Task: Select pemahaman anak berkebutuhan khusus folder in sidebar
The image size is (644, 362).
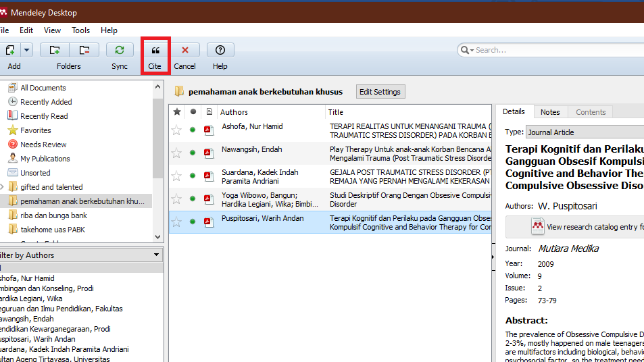Action: pos(82,201)
